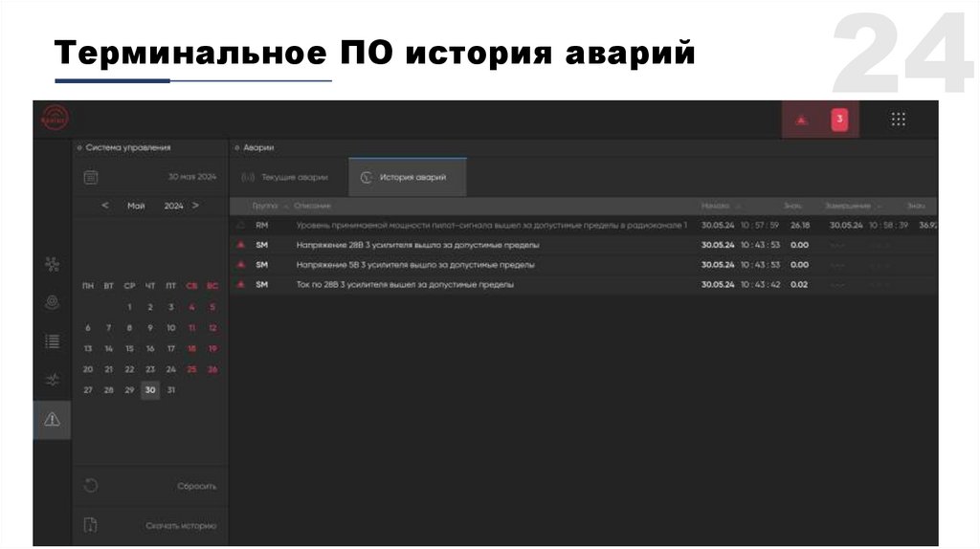Screen dimensions: 980x549
Task: Click the reset circular arrow icon
Action: 91,486
